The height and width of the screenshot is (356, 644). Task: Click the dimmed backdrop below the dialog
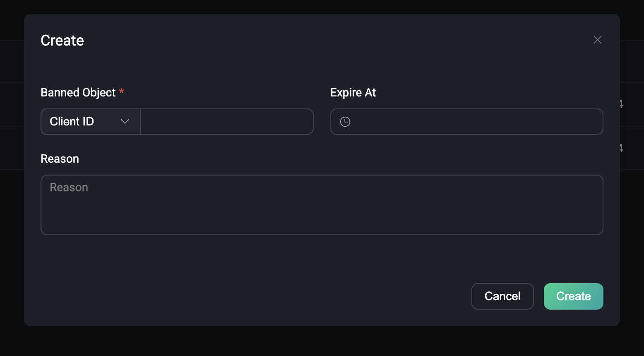[x=322, y=342]
